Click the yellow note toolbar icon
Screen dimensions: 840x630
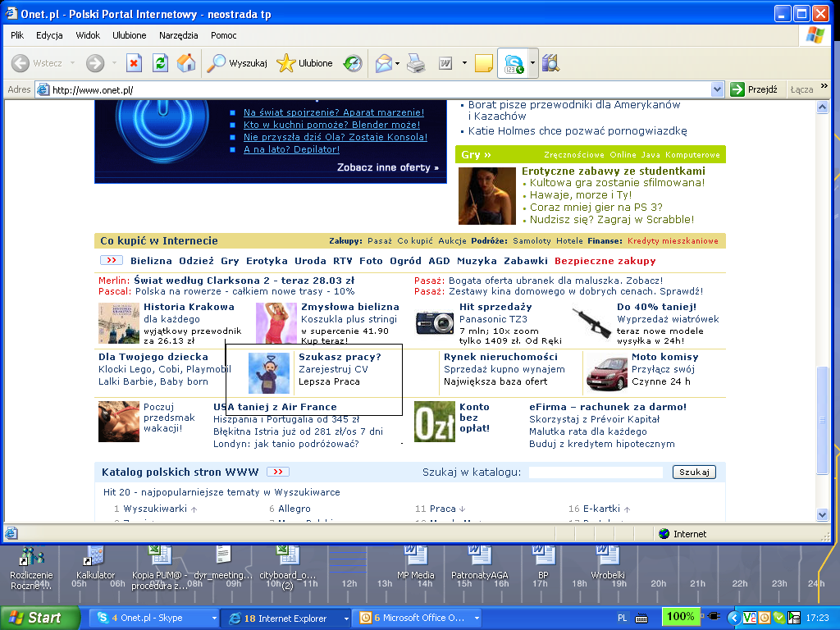(484, 63)
